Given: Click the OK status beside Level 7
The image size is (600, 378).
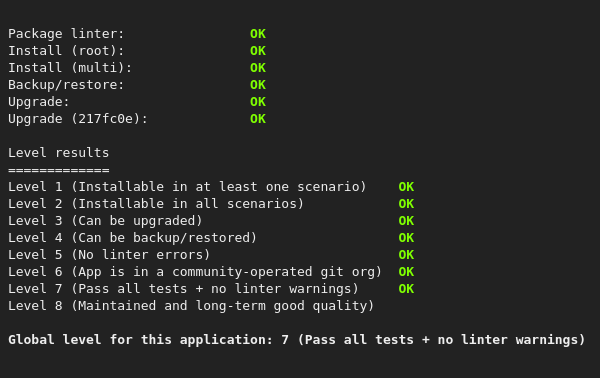Looking at the screenshot, I should pos(406,288).
